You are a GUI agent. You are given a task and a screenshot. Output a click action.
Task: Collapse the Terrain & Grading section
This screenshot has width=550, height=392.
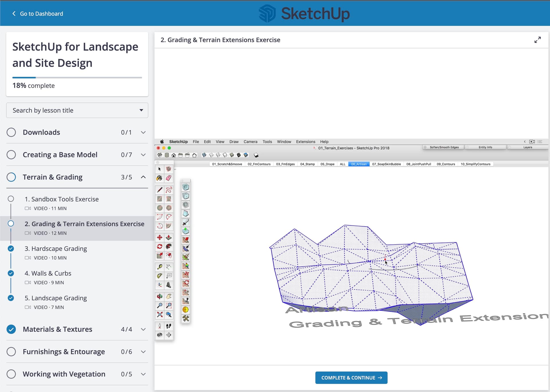point(143,177)
